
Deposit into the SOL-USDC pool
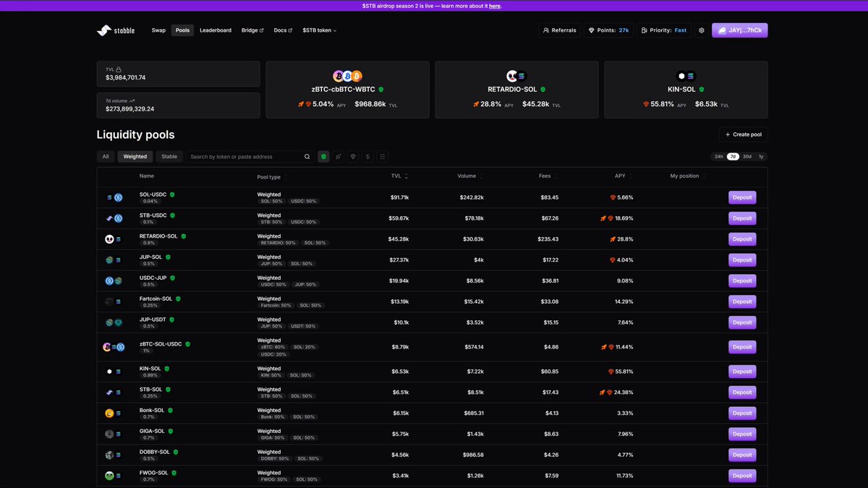[742, 197]
